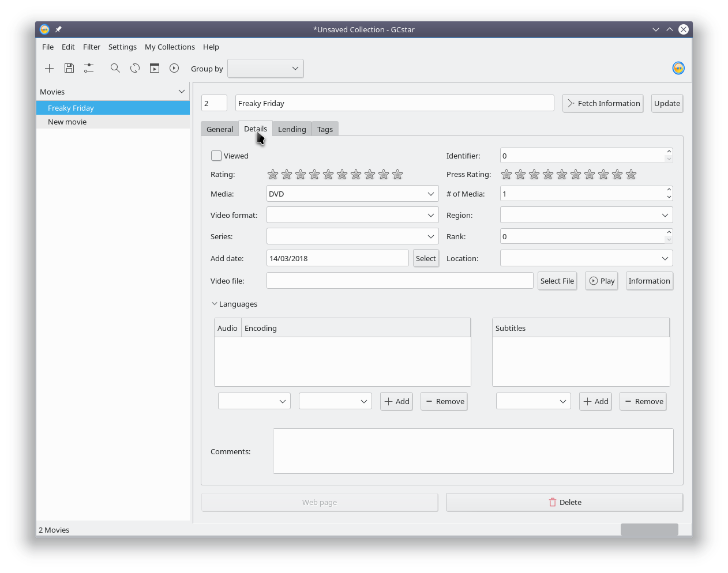Click the play circle toolbar icon

[x=174, y=69]
